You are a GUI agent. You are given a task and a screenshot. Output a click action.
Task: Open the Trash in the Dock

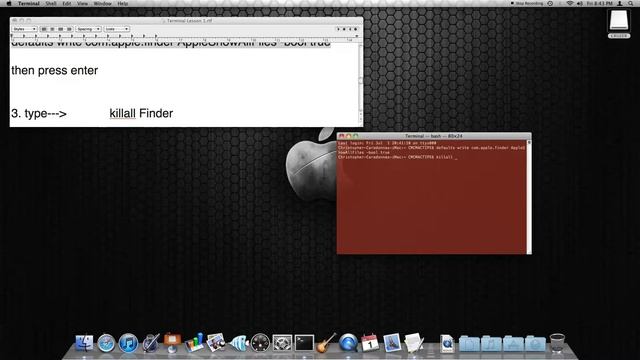coord(557,343)
